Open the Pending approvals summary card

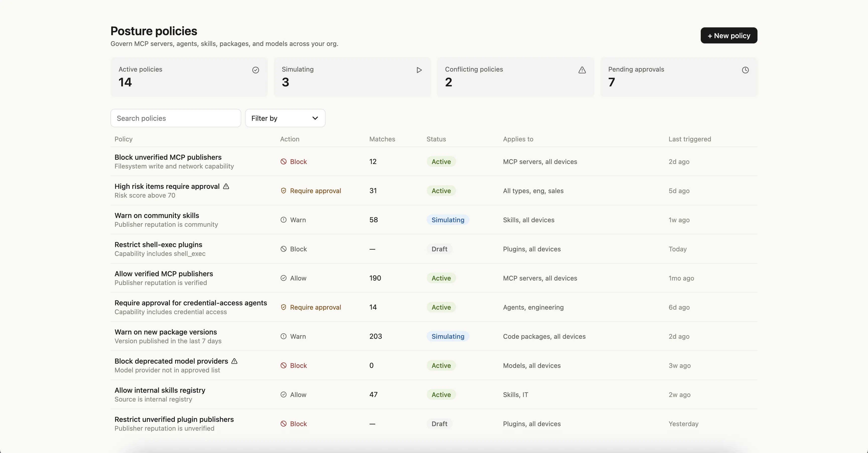pos(679,77)
